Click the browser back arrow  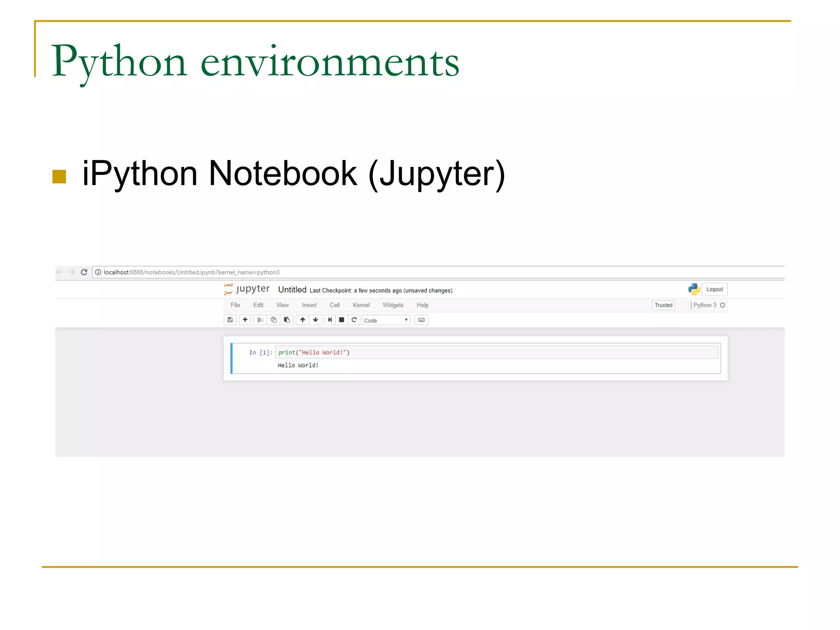click(x=59, y=272)
